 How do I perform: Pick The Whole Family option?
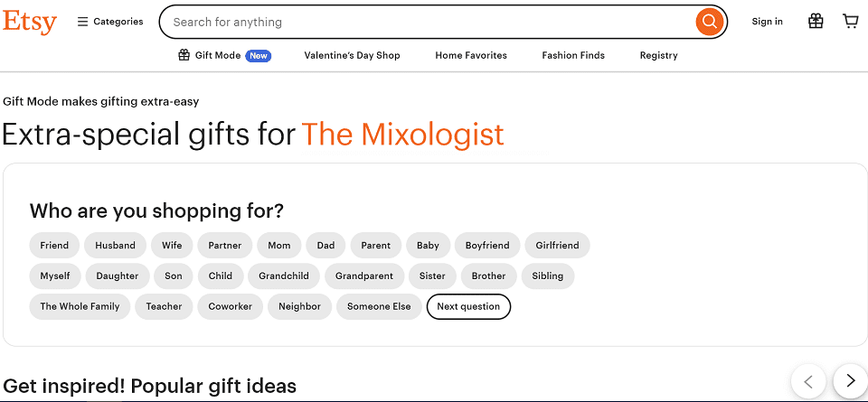pos(80,306)
